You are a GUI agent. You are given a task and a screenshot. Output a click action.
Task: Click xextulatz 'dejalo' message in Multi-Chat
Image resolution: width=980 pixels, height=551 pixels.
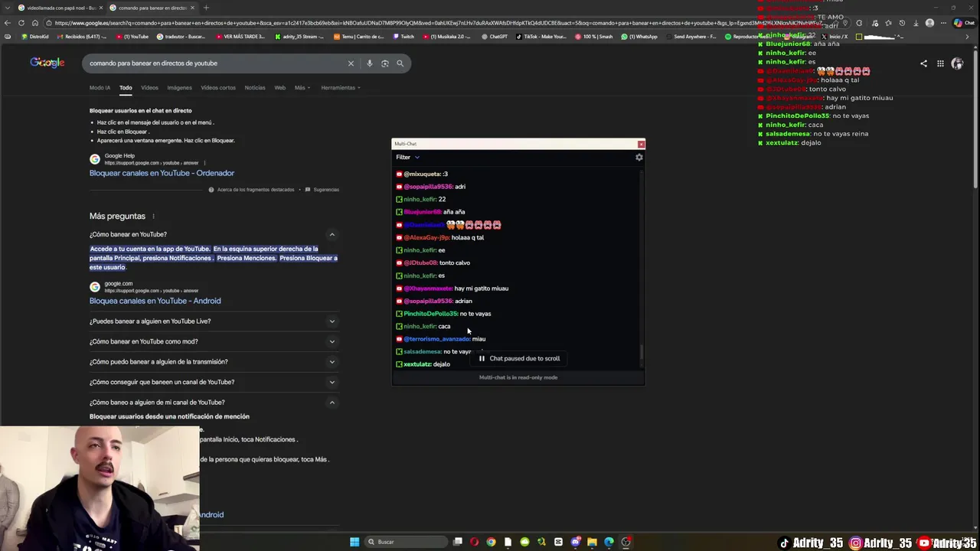[423, 364]
